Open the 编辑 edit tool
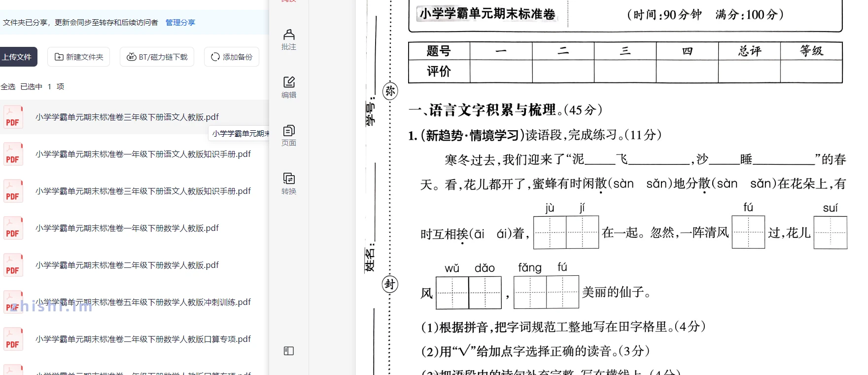The image size is (868, 375). (289, 88)
